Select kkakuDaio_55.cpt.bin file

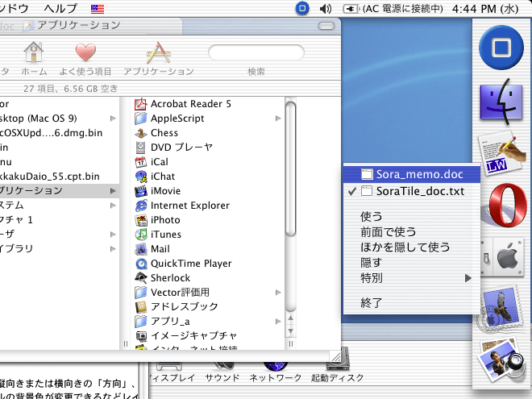[50, 177]
